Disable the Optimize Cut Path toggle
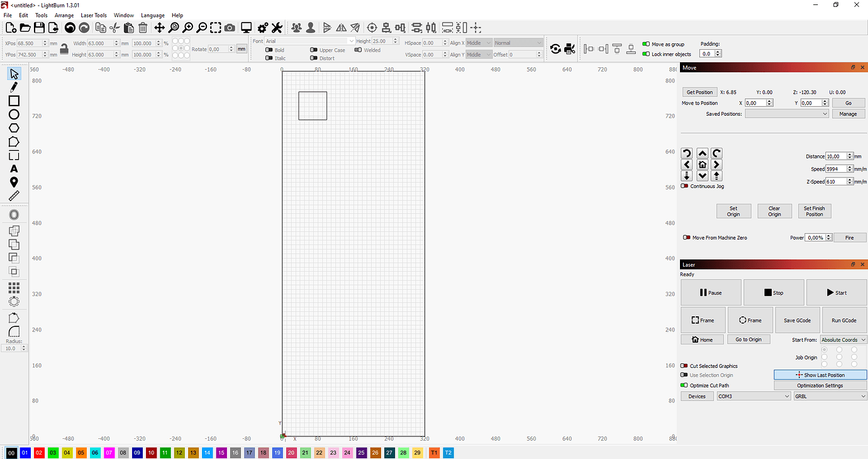 pos(684,385)
